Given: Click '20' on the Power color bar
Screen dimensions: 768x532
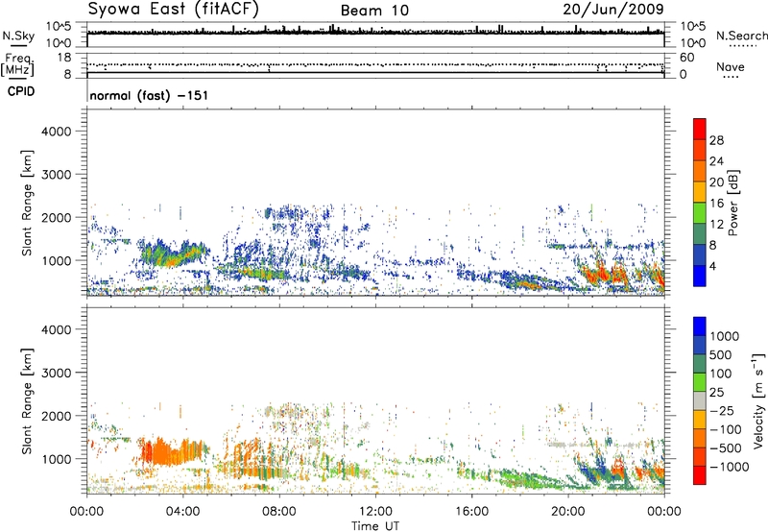Looking at the screenshot, I should click(716, 182).
